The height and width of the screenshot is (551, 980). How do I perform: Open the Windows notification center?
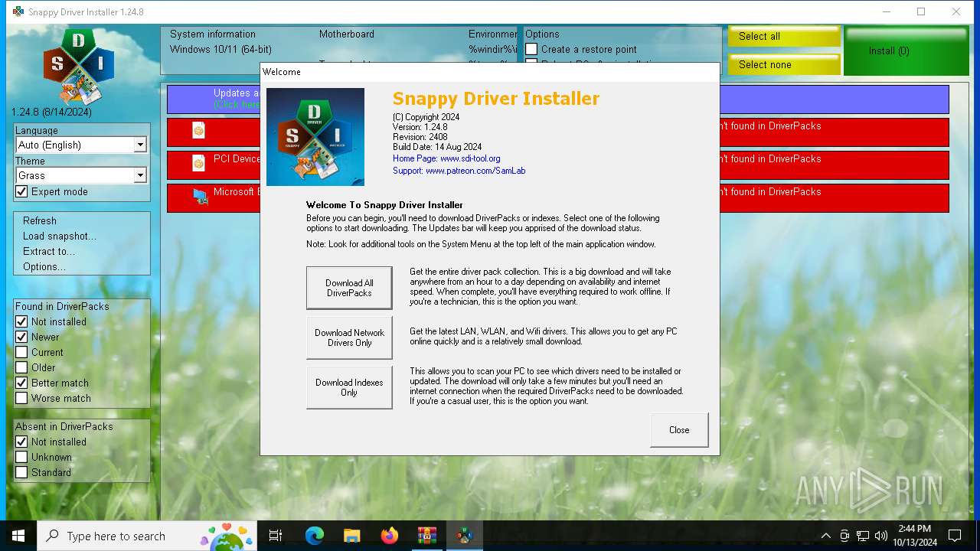click(955, 536)
